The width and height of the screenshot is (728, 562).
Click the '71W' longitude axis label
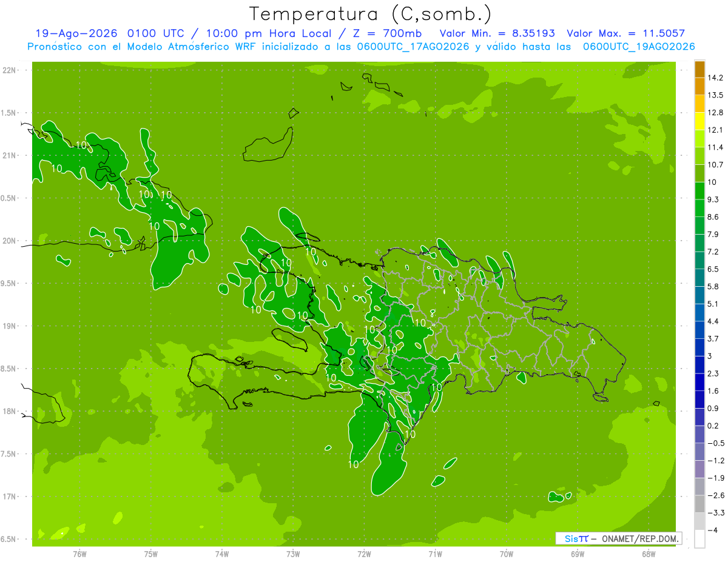(435, 555)
